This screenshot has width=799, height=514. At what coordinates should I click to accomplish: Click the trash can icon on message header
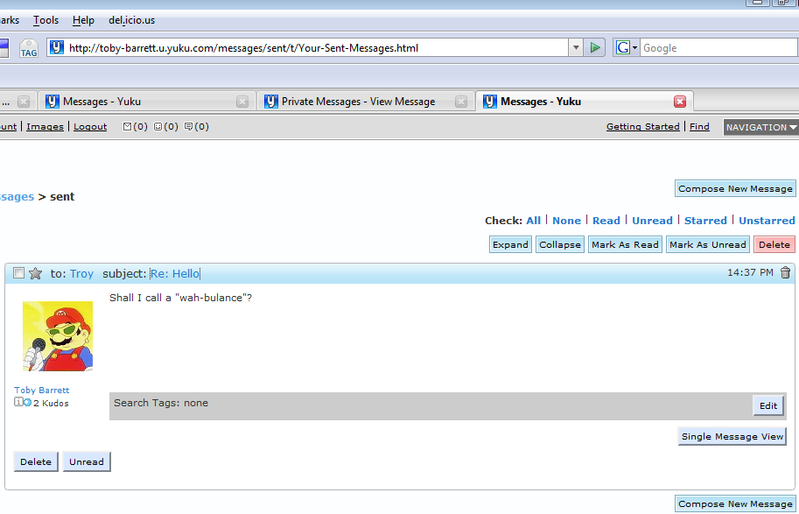click(785, 272)
